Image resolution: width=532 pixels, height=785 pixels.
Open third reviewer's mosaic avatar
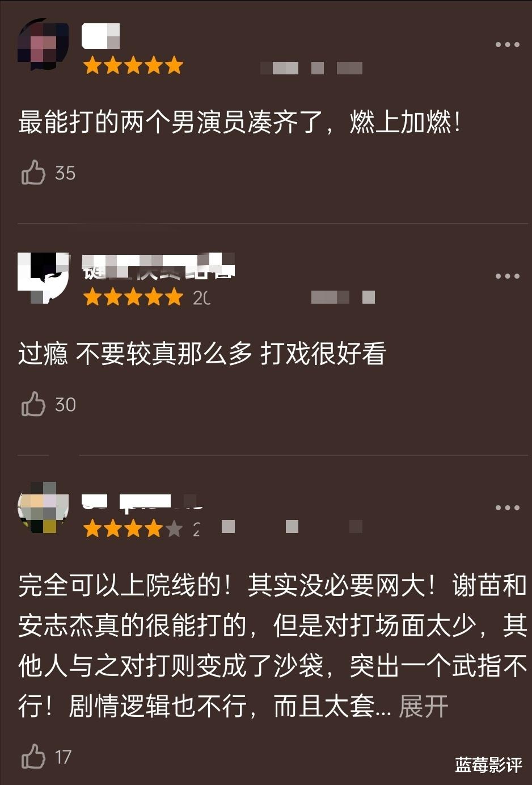point(43,508)
